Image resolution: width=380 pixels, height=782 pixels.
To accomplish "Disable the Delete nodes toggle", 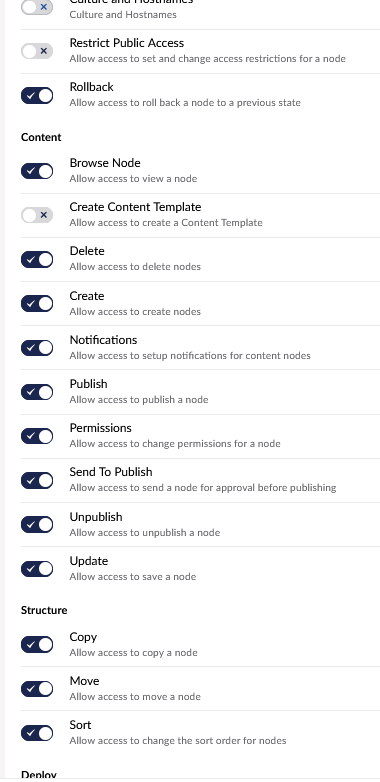I will coord(37,259).
